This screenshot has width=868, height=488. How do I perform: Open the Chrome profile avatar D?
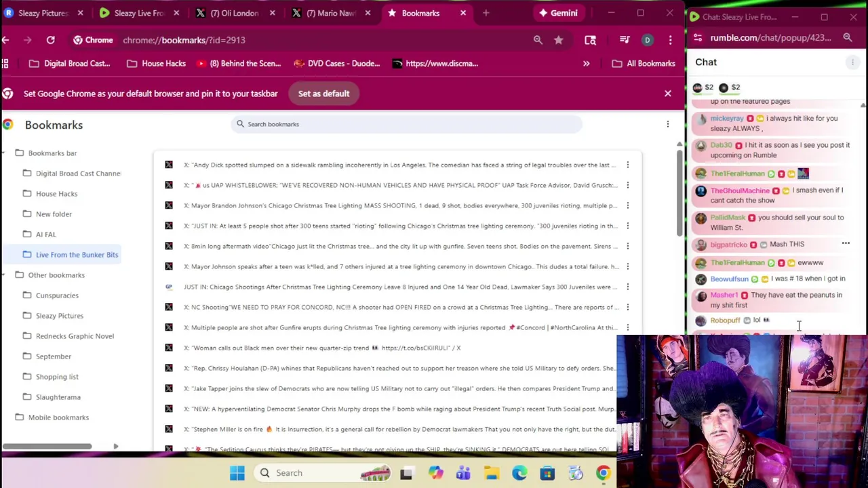[647, 40]
